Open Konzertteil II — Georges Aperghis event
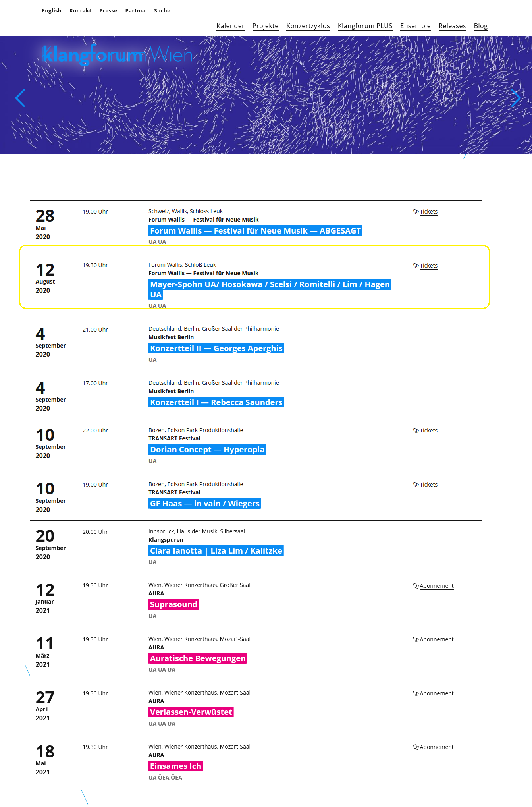Viewport: 532px width, 807px height. 216,348
